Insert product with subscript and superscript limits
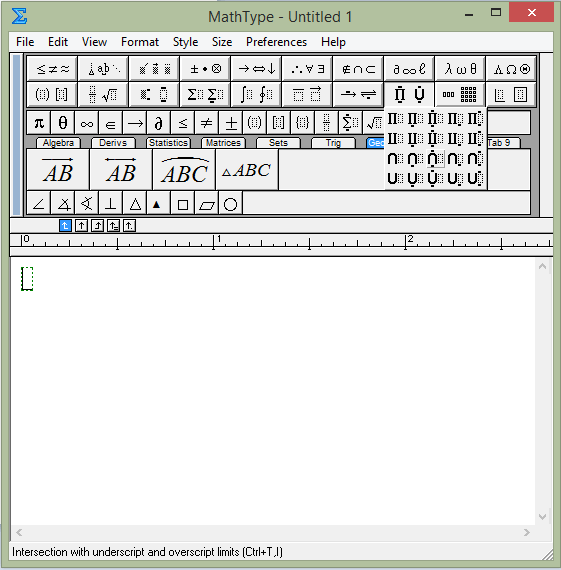This screenshot has height=570, width=561. (x=475, y=119)
